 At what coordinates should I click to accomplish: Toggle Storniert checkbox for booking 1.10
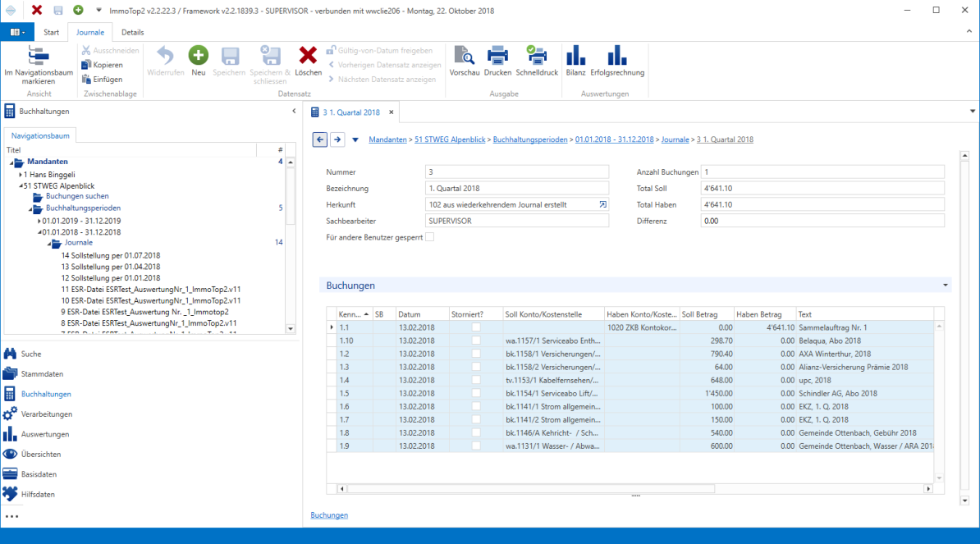coord(476,341)
